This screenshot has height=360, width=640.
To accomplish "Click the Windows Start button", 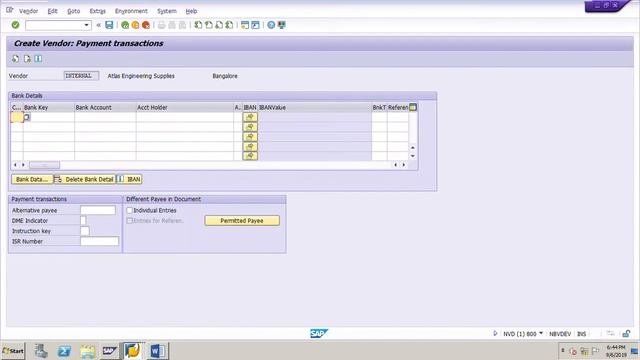I will click(x=13, y=351).
